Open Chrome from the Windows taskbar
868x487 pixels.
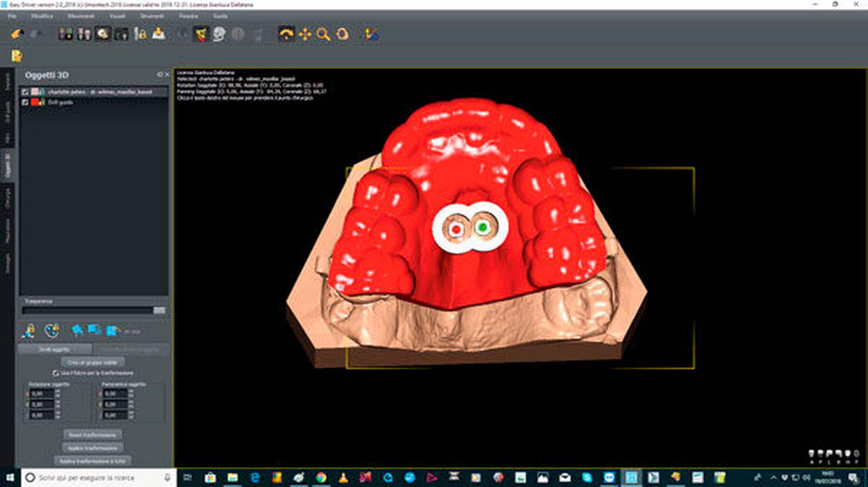pos(321,477)
